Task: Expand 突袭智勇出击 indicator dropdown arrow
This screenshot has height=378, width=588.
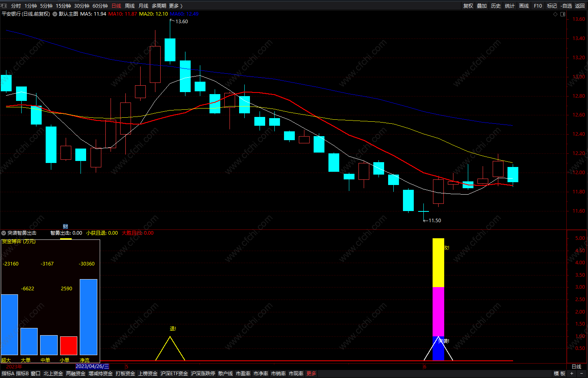Action: (4, 233)
